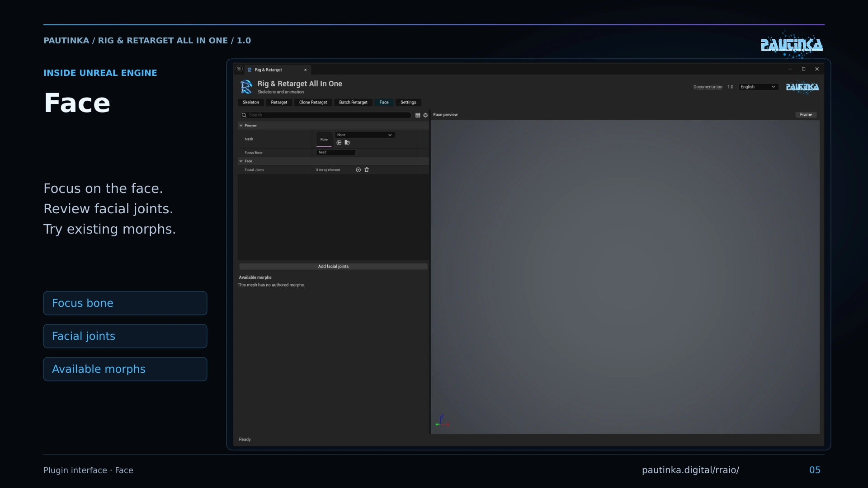Viewport: 868px width, 488px height.
Task: Click the Available morphs slide label
Action: click(x=125, y=369)
